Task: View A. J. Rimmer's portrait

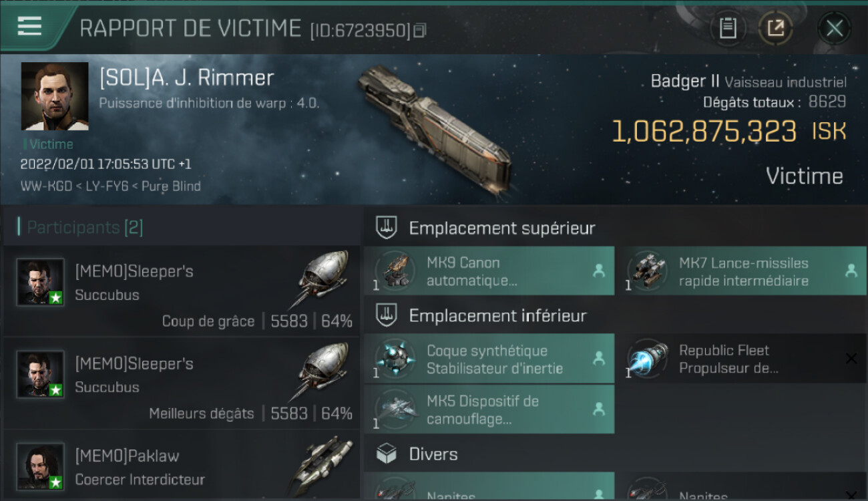Action: [x=55, y=96]
